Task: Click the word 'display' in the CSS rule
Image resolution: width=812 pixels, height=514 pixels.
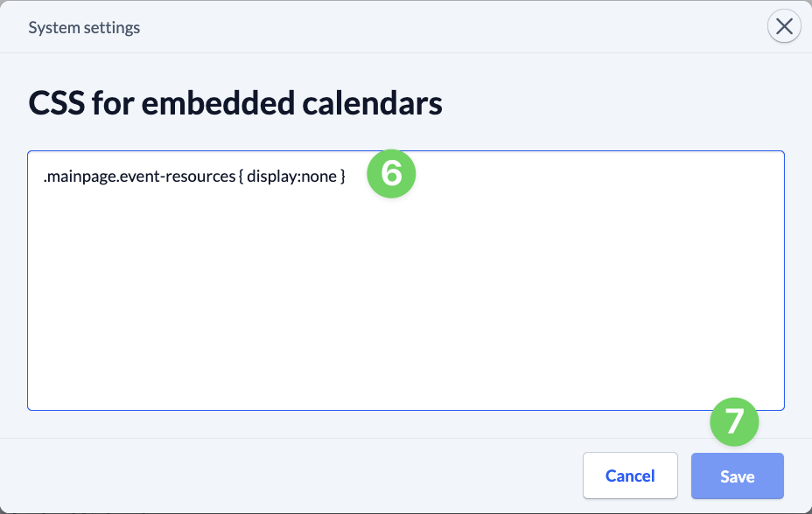Action: tap(272, 177)
